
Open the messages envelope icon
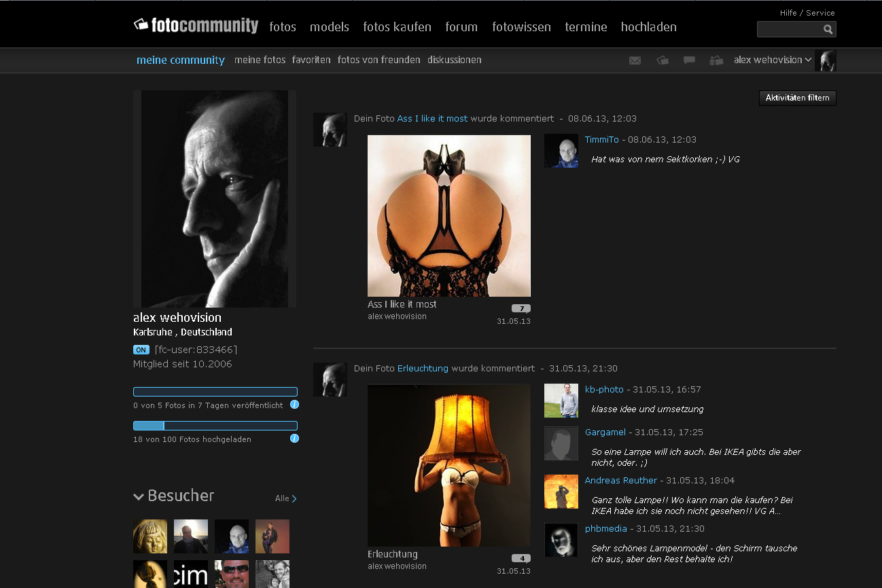pyautogui.click(x=635, y=60)
